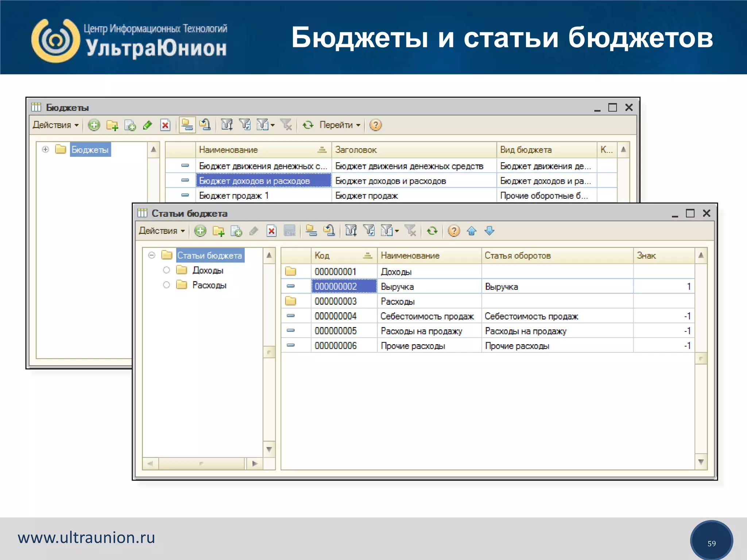Select Расходы folder in tree
The width and height of the screenshot is (747, 560).
tap(209, 285)
